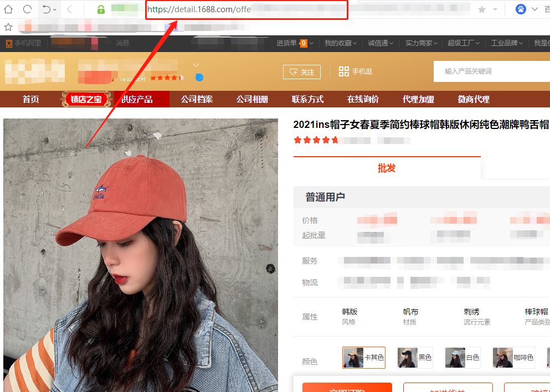Click 棒球帽 product category attribute
The image size is (550, 392).
(x=536, y=312)
